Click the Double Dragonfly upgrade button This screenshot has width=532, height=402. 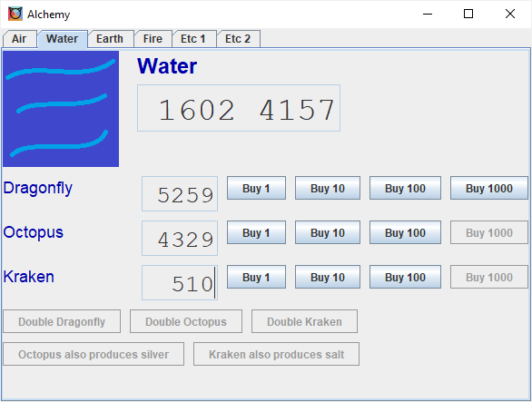[x=62, y=321]
